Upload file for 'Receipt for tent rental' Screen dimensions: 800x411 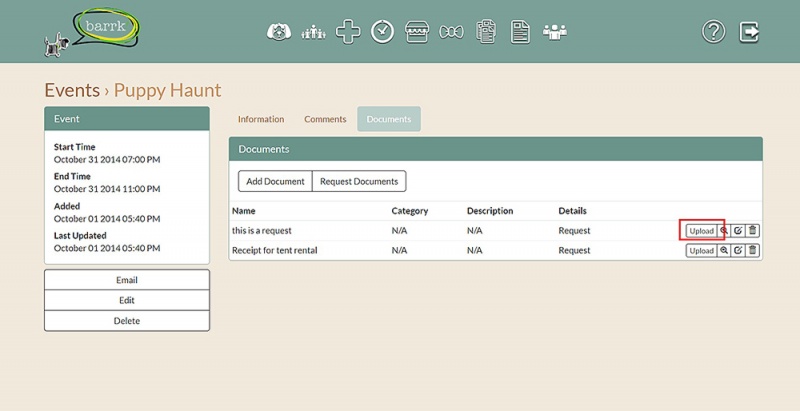(x=702, y=250)
